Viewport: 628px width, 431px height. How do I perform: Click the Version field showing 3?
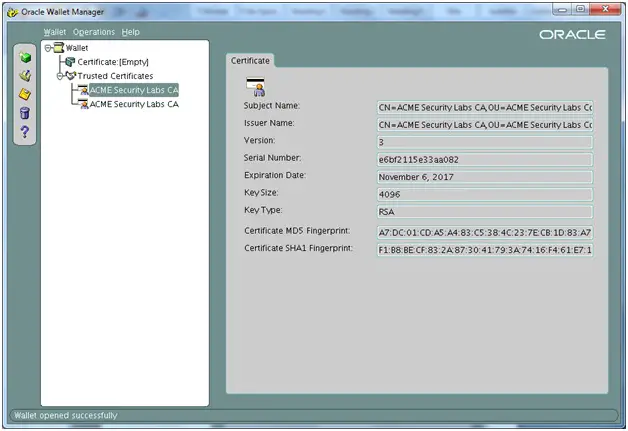485,142
